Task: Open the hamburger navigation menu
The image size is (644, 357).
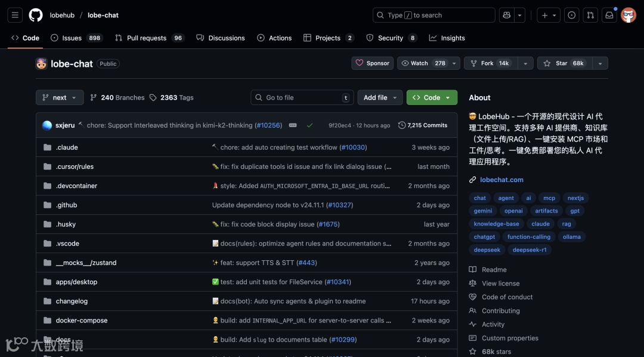Action: 15,15
